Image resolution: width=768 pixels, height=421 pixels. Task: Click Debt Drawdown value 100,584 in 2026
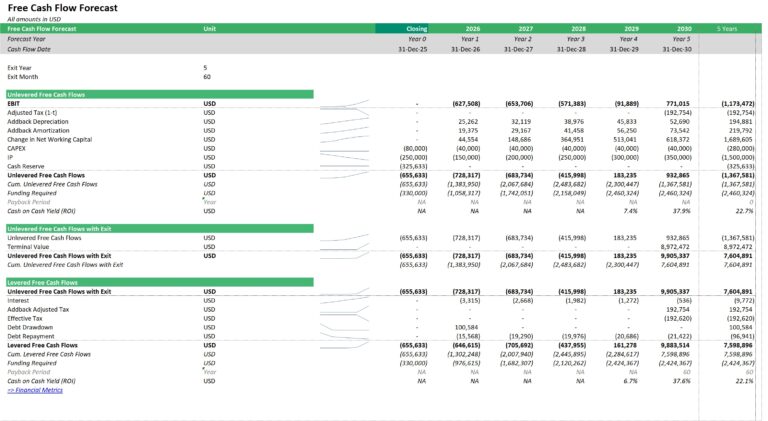point(467,327)
